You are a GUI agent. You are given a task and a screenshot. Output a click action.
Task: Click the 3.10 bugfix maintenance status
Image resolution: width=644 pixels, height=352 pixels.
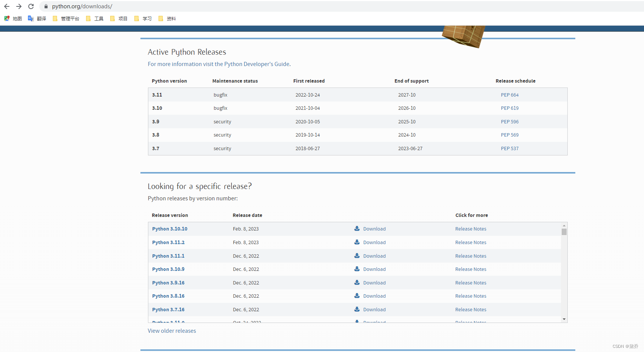220,108
